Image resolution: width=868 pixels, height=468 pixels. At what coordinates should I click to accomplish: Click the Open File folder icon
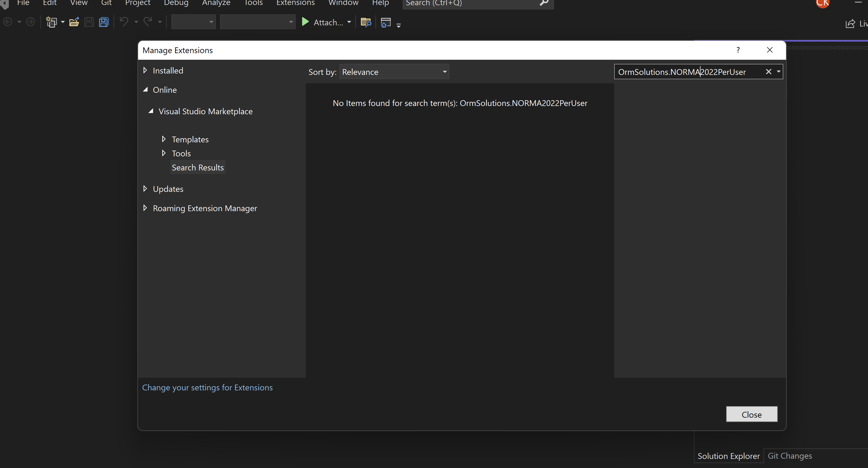(x=74, y=22)
